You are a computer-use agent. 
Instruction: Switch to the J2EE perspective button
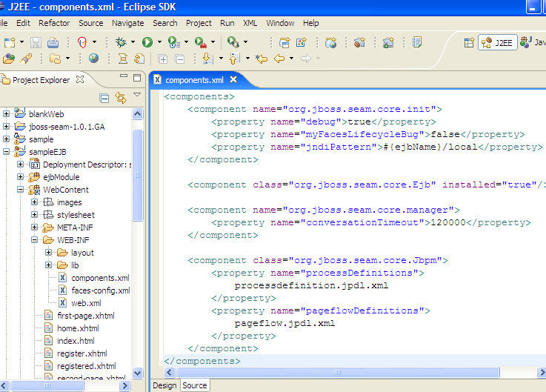[498, 43]
